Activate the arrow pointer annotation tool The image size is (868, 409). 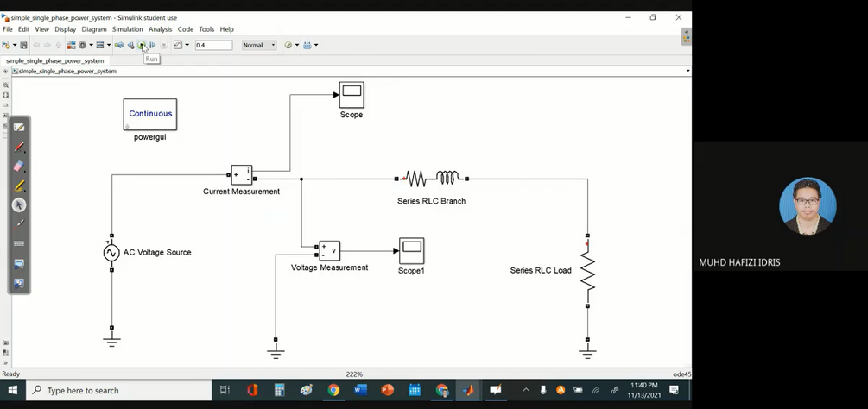click(x=19, y=205)
